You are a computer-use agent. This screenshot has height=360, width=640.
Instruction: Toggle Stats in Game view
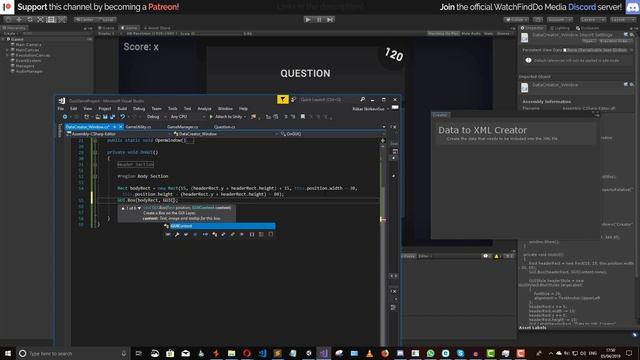(x=488, y=33)
